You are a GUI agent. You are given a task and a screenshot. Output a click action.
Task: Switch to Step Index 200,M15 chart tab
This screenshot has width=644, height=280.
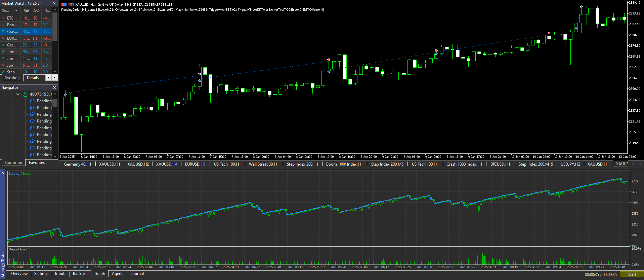coord(536,164)
